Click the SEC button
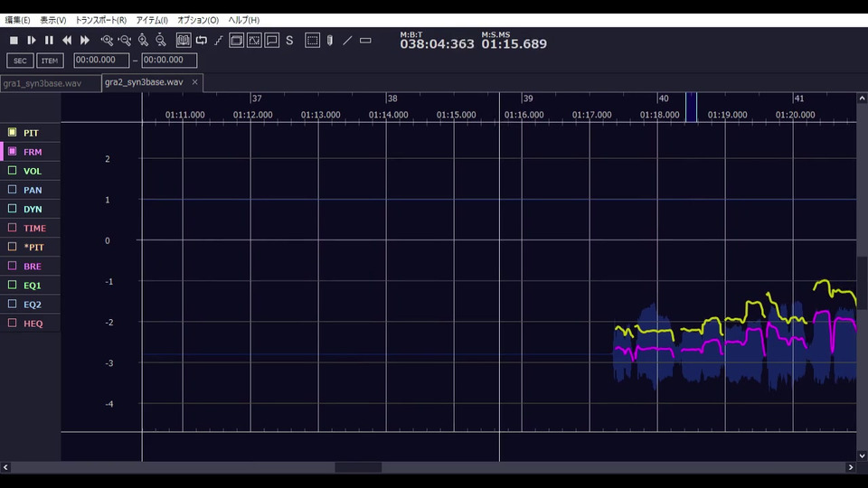The image size is (868, 488). [x=20, y=61]
